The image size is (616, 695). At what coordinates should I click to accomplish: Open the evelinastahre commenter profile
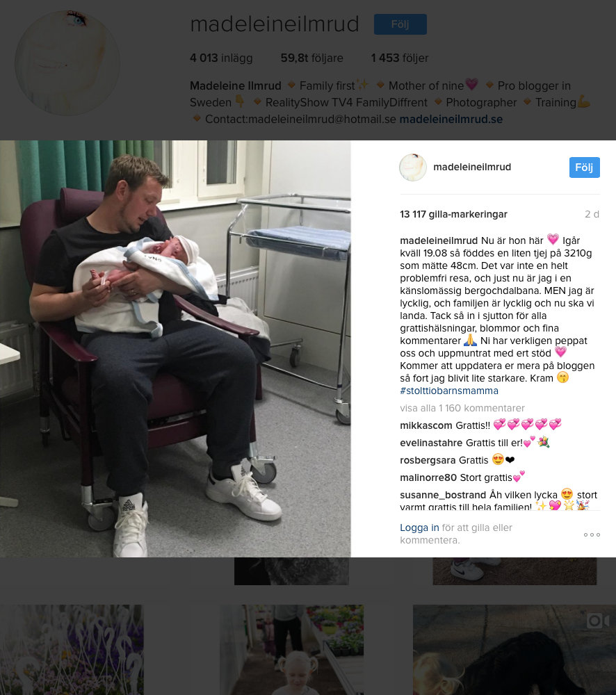[432, 443]
